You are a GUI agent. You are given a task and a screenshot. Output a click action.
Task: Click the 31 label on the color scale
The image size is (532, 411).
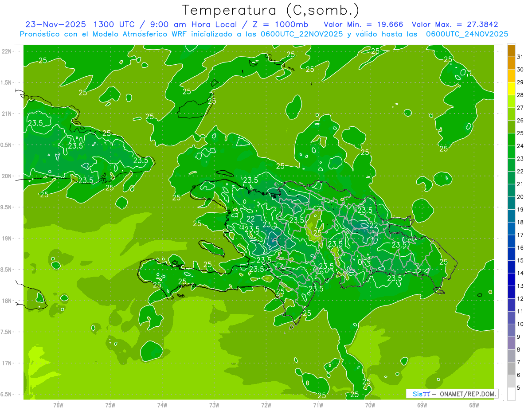(520, 57)
